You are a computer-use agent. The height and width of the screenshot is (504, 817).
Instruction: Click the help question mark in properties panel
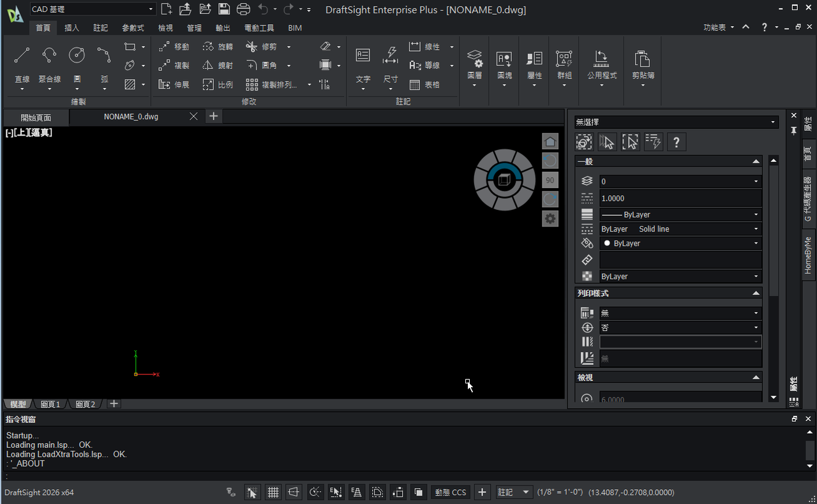pos(676,142)
